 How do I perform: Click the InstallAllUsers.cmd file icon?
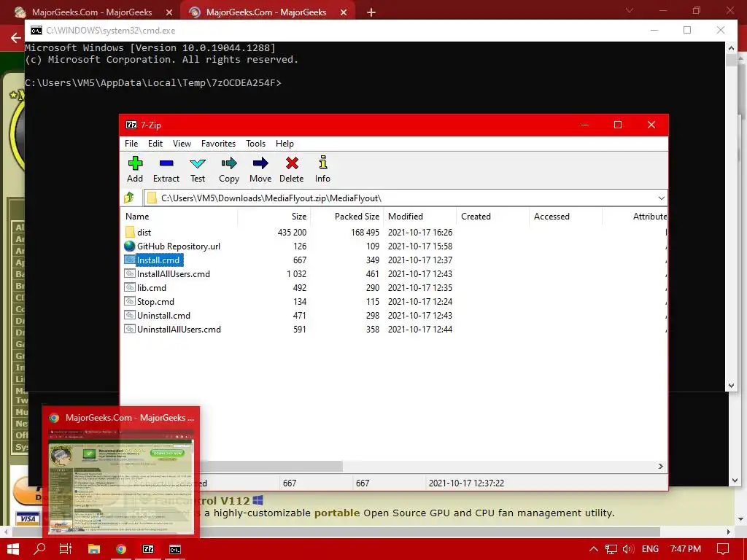coord(130,274)
